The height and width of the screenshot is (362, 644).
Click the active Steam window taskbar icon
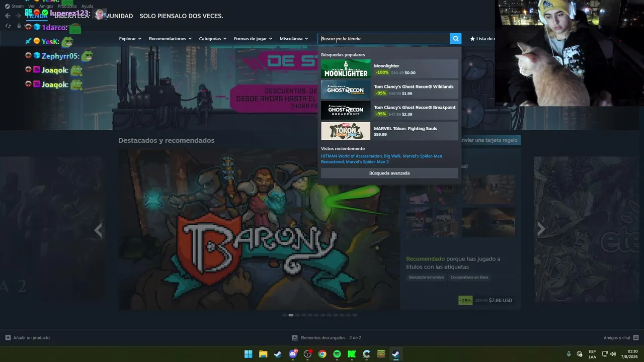[x=396, y=354]
